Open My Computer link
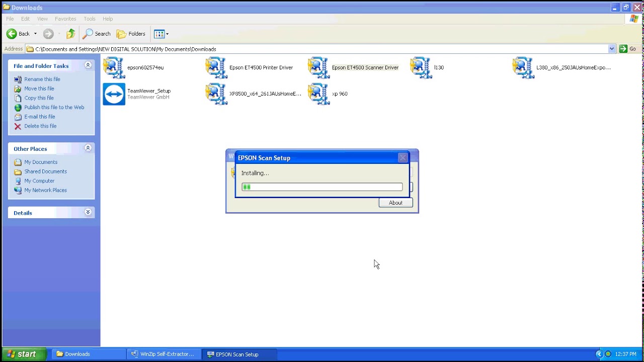Image resolution: width=644 pixels, height=362 pixels. [x=39, y=181]
